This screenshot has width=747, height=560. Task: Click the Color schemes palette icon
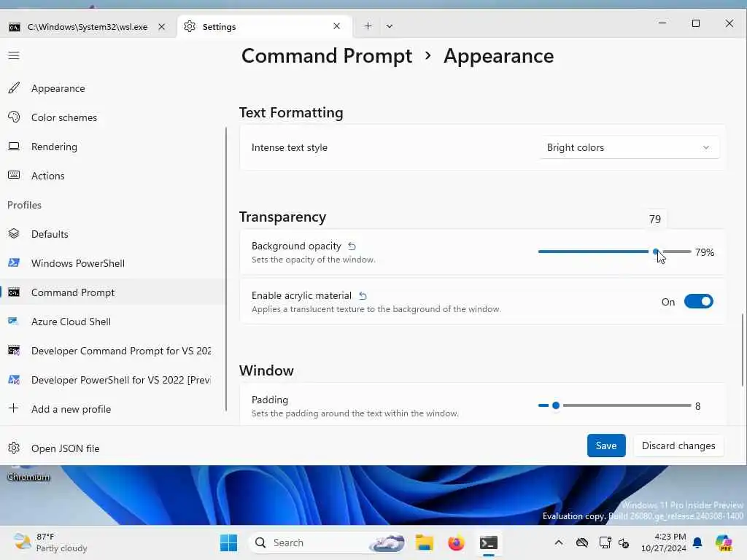click(14, 117)
